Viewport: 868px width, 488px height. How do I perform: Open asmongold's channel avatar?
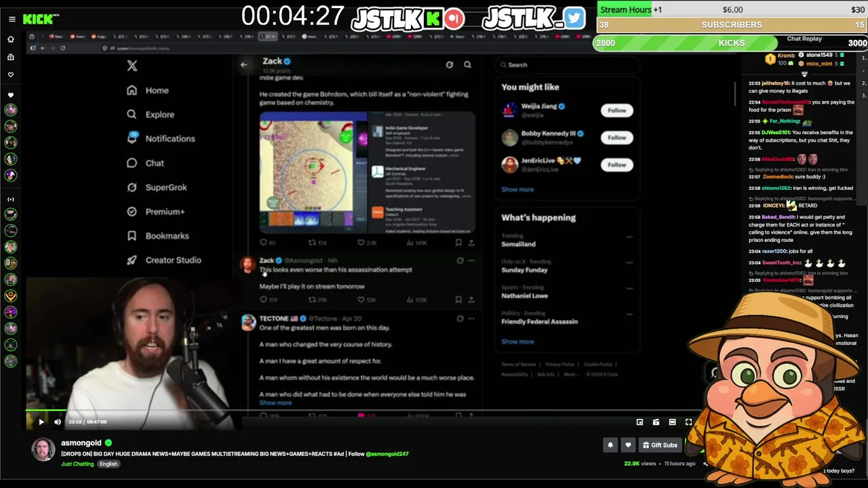[x=43, y=449]
